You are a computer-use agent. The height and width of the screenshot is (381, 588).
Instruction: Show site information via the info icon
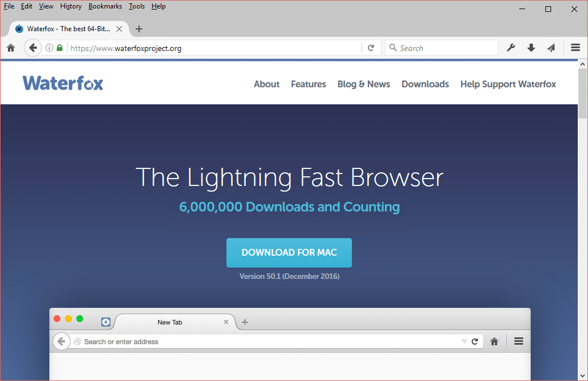(x=49, y=48)
